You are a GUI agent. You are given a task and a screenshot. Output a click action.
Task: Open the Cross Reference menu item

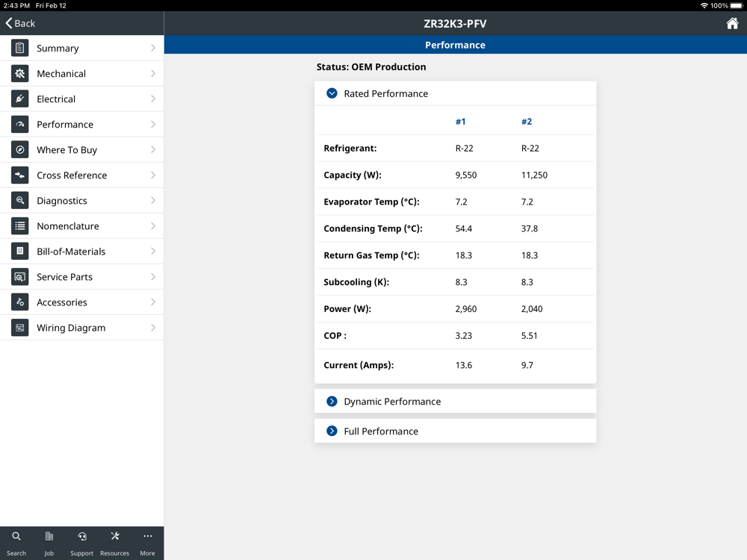tap(82, 175)
